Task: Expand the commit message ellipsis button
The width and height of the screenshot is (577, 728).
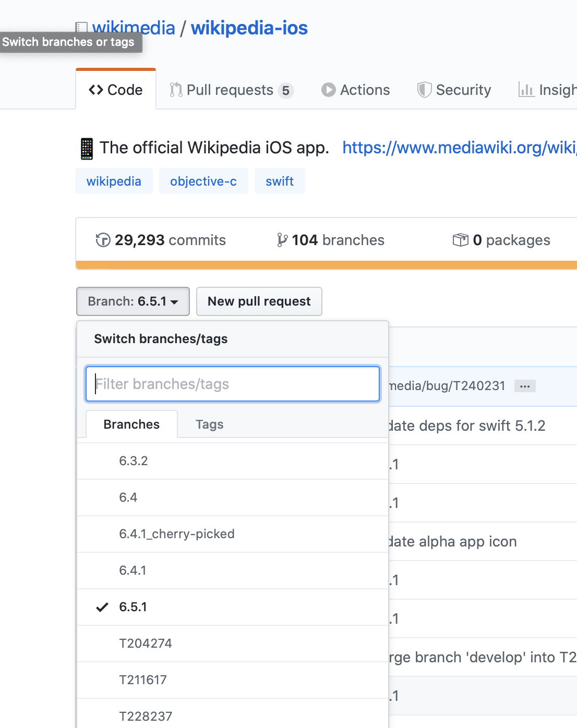Action: tap(525, 386)
